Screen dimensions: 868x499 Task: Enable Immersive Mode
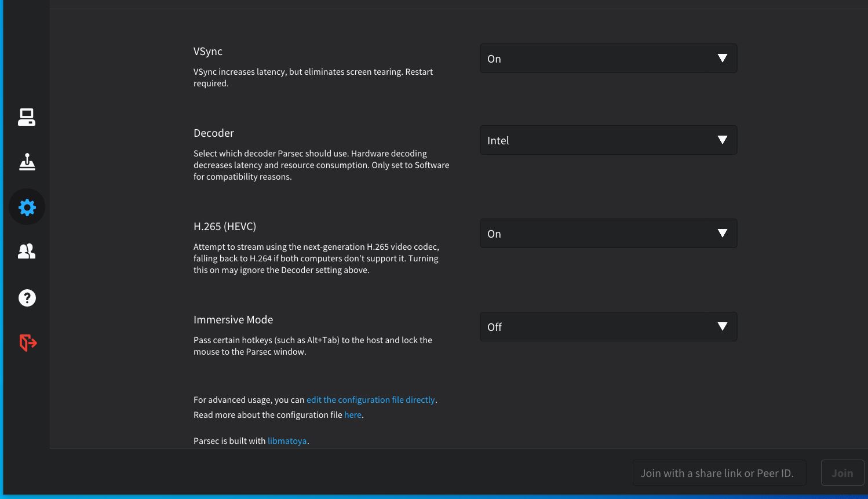point(608,326)
